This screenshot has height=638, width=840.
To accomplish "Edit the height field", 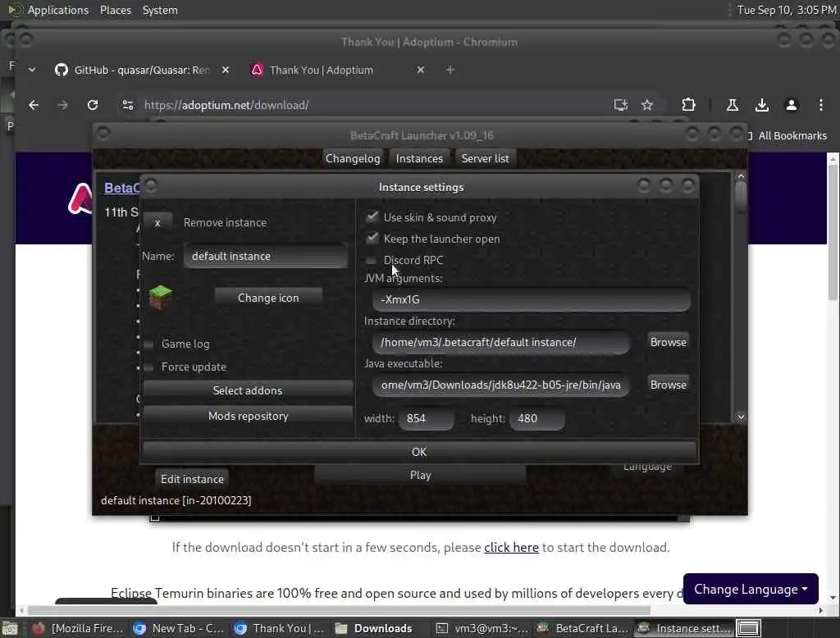I will pos(536,418).
